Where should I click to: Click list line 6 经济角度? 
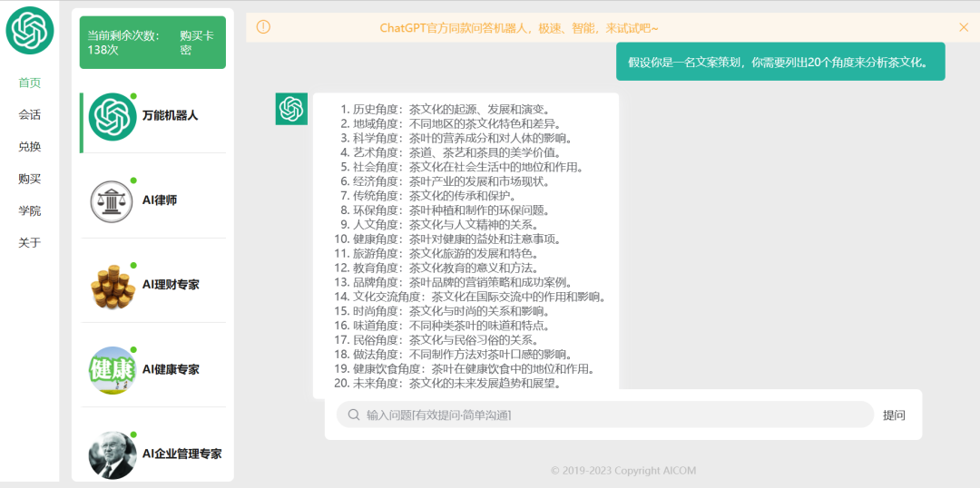pos(445,181)
